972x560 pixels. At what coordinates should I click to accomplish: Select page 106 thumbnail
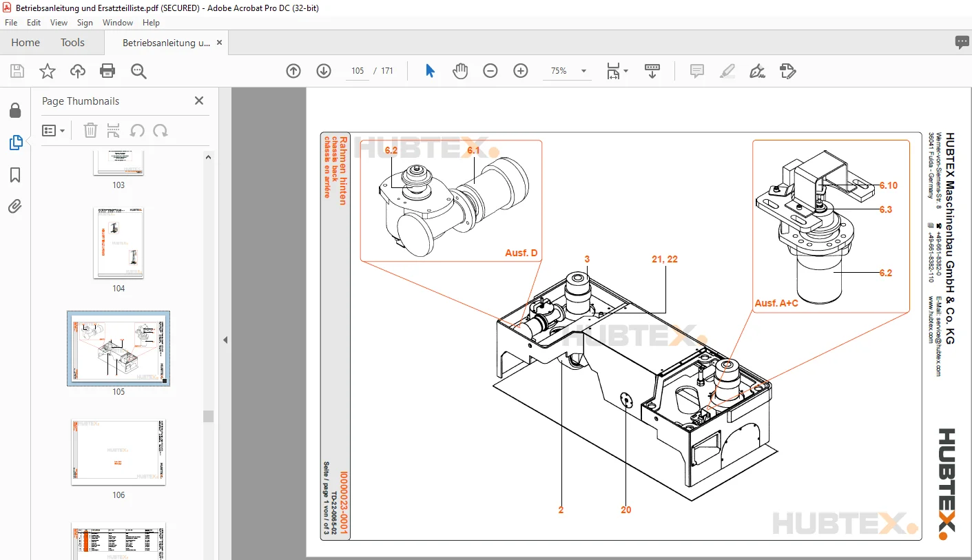tap(118, 452)
